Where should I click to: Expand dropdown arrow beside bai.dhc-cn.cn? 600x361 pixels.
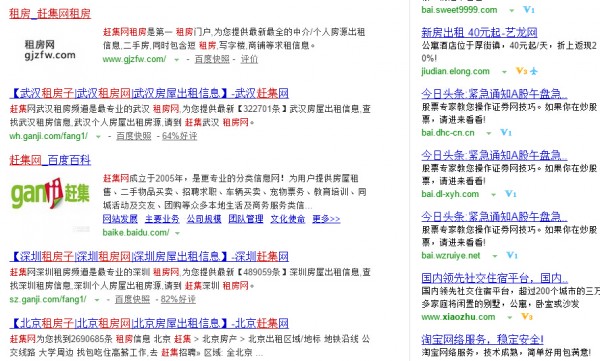click(x=489, y=133)
